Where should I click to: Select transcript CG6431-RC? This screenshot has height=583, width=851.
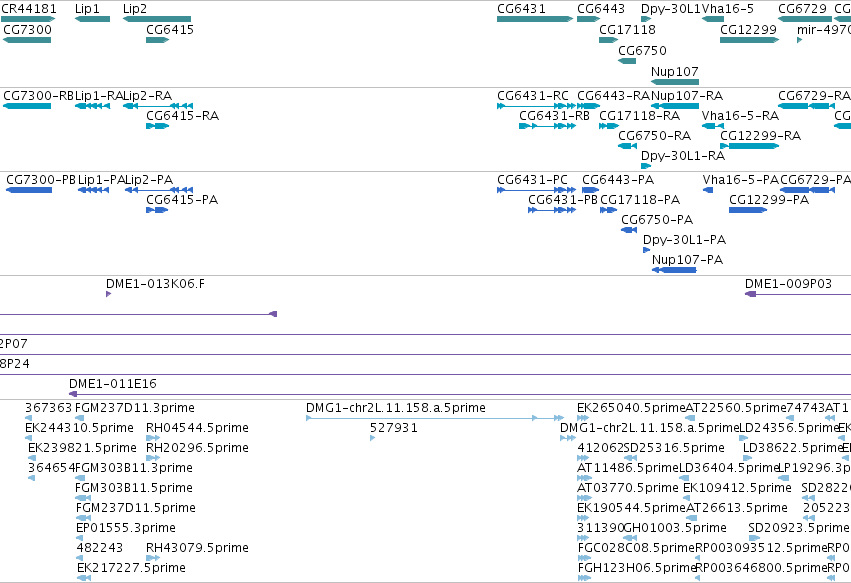[x=533, y=96]
